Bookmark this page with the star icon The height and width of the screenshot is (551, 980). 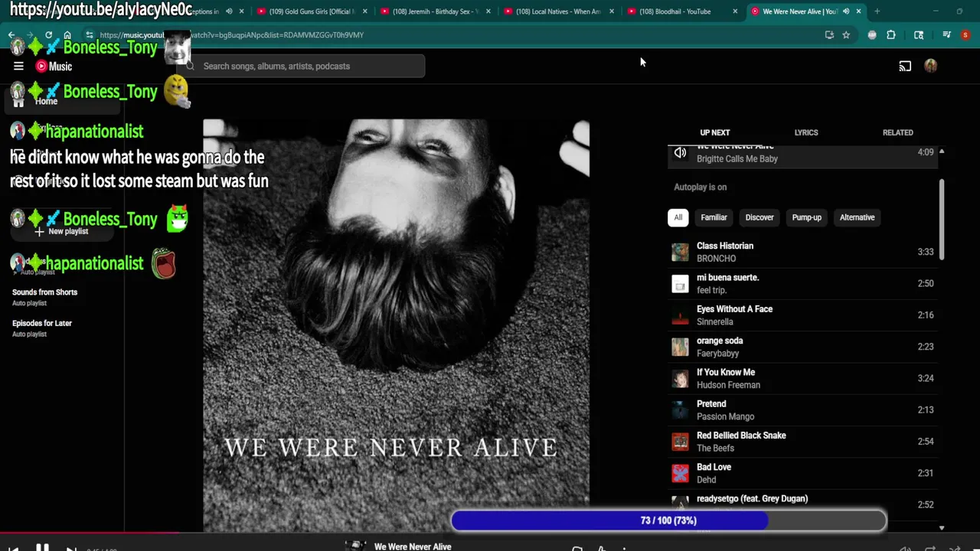846,34
